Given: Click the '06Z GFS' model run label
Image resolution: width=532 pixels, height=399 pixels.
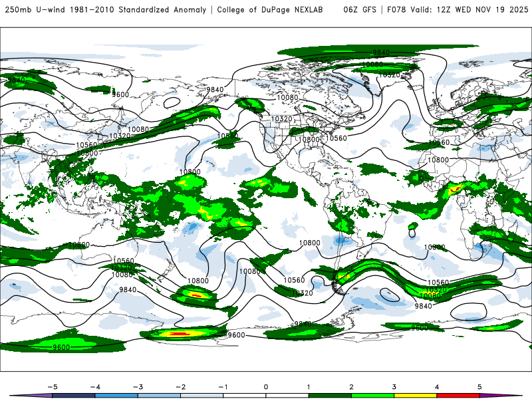Looking at the screenshot, I should 360,10.
